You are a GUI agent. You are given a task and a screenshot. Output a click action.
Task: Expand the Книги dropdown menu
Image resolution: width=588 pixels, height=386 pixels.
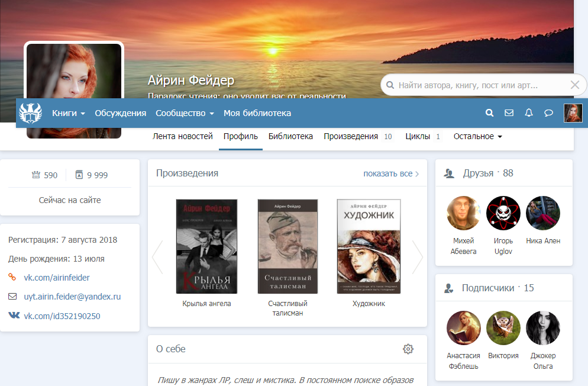pos(69,113)
